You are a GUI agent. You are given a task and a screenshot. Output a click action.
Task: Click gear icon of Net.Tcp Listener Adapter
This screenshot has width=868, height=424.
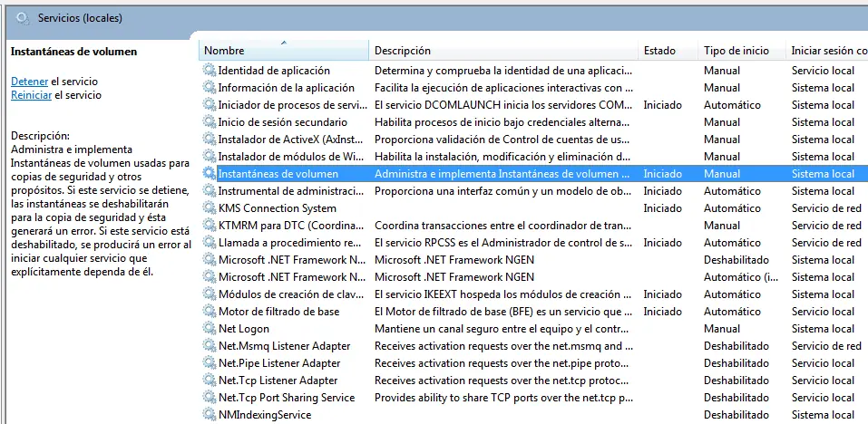click(210, 380)
